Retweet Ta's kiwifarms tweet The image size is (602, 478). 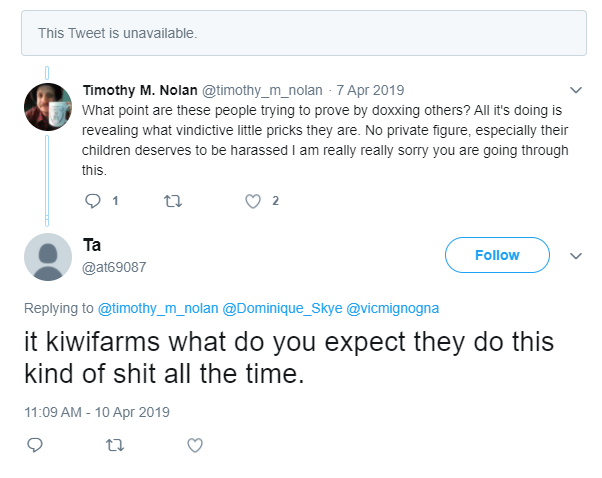click(115, 445)
